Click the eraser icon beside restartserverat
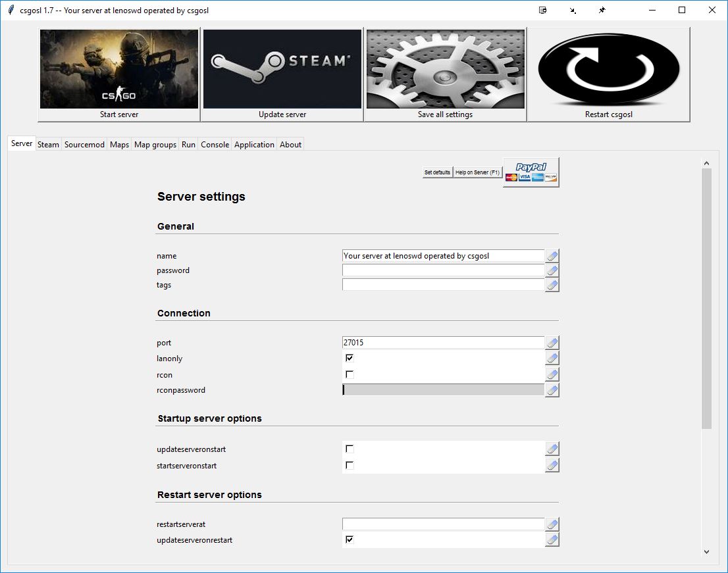 pos(552,524)
